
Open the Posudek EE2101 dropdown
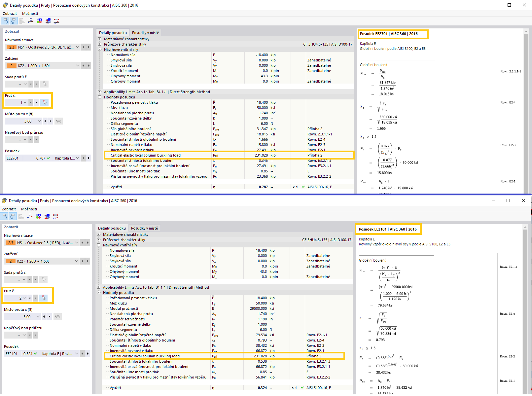[x=77, y=354]
